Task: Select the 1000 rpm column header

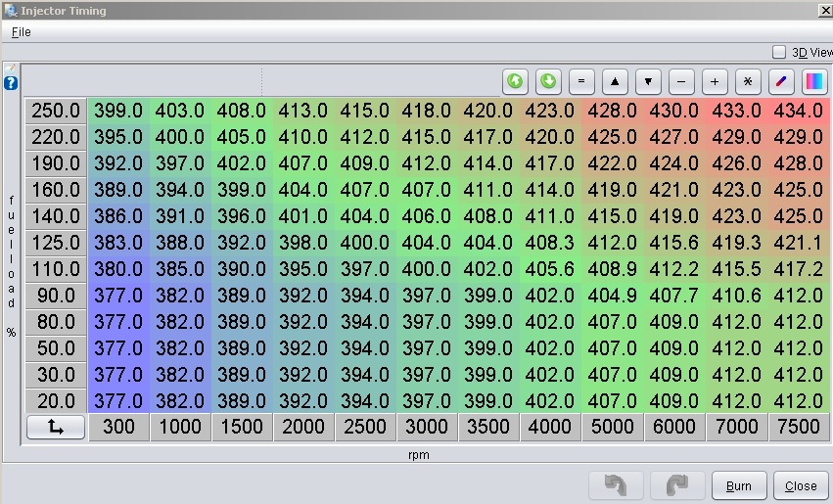Action: [180, 427]
